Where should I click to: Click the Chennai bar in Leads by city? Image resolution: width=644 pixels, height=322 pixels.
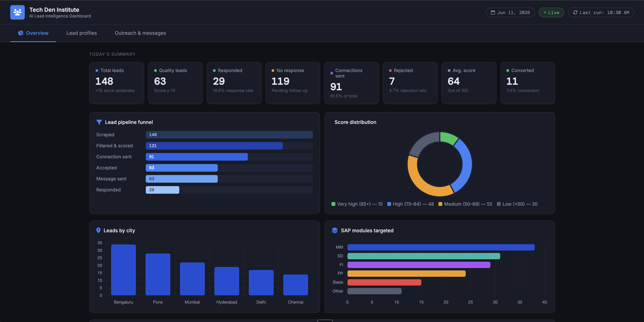point(296,285)
